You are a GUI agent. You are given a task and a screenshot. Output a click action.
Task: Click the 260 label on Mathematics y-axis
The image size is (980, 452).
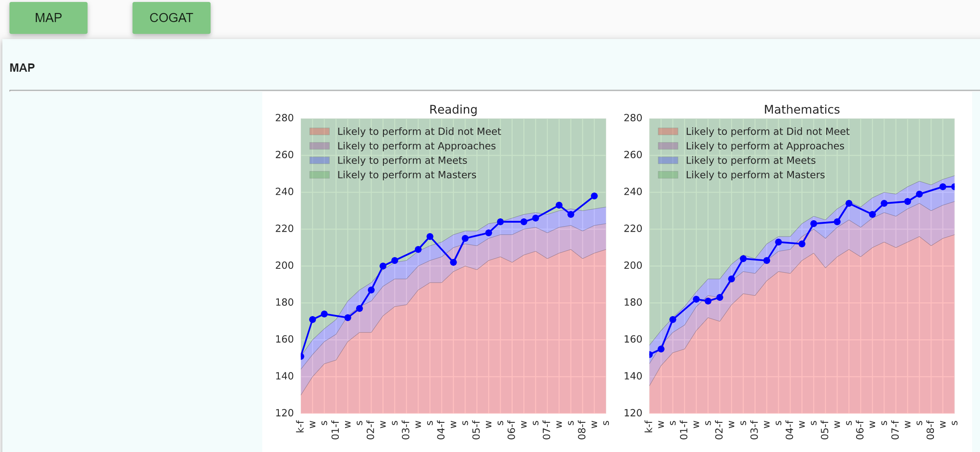coord(633,155)
